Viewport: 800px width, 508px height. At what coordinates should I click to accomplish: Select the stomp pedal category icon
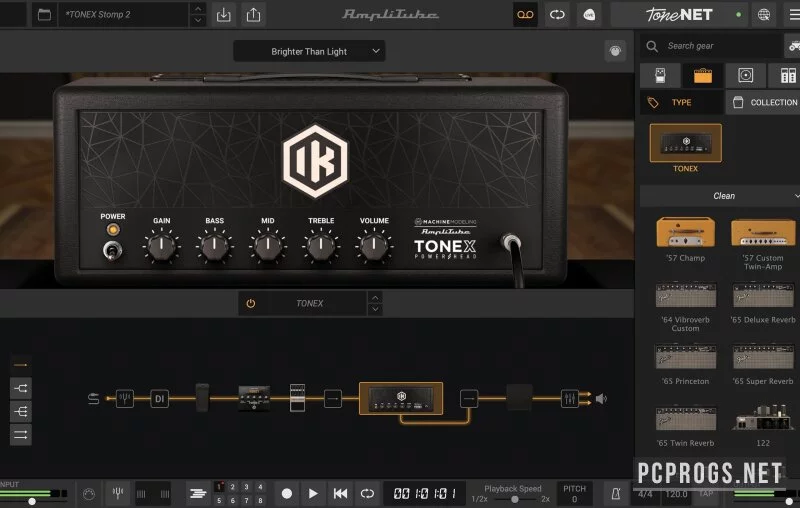click(660, 75)
